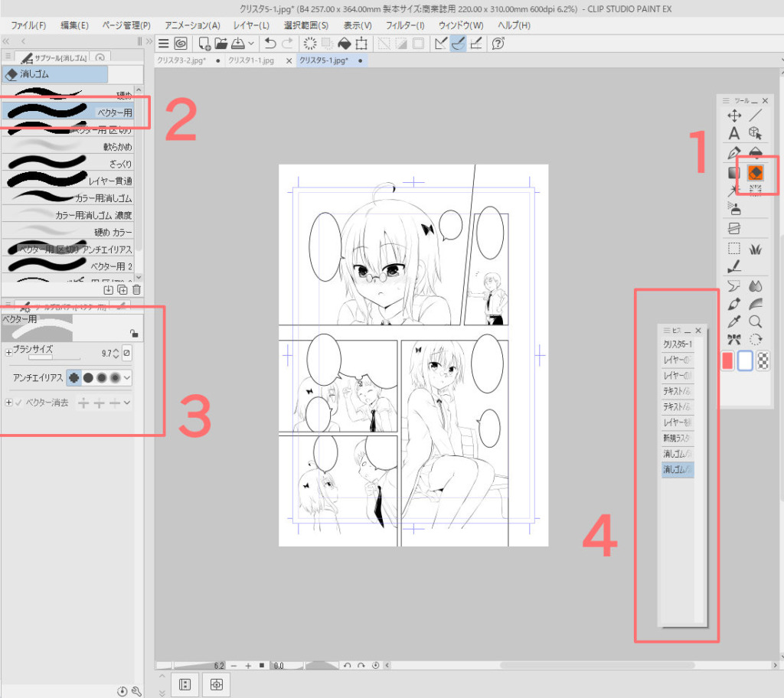
Task: Select the Blend tool (droplets icon)
Action: tap(755, 286)
